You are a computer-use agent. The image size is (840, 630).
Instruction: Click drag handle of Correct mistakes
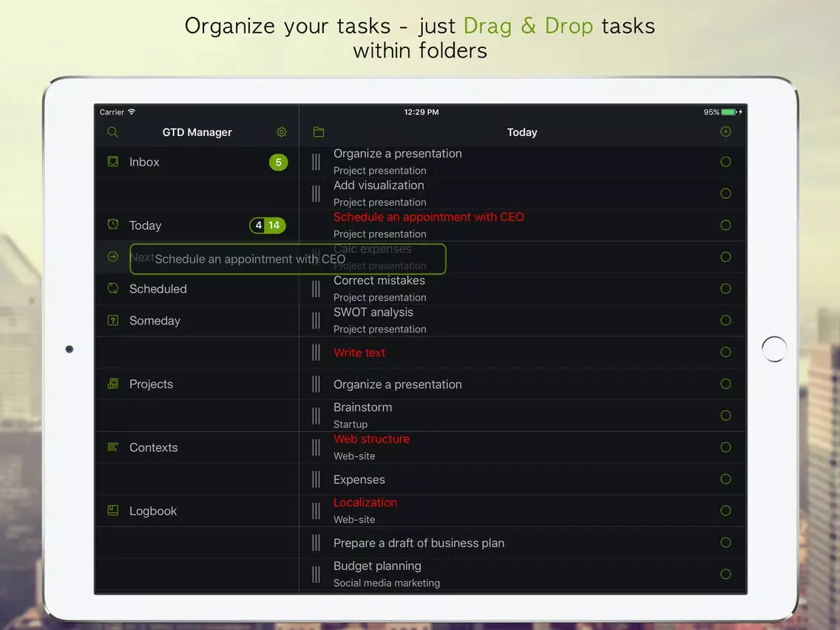tap(316, 288)
